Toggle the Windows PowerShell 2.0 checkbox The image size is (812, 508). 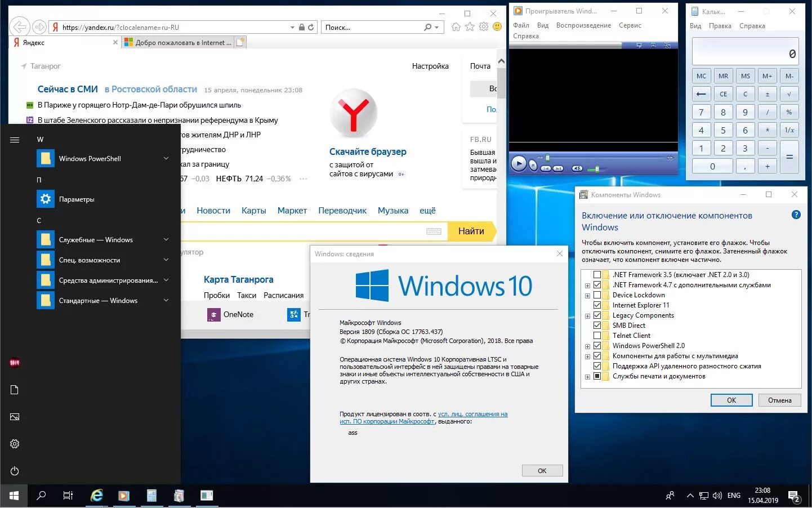click(x=597, y=346)
